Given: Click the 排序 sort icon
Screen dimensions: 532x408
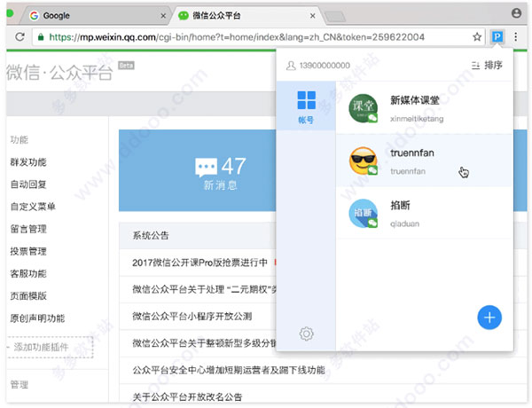Looking at the screenshot, I should [x=475, y=65].
